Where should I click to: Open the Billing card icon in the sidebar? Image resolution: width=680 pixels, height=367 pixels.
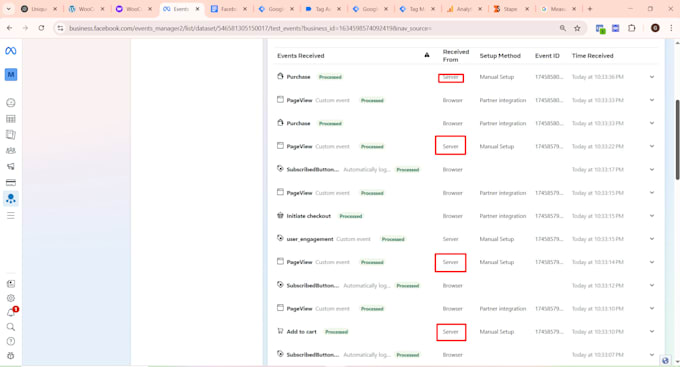tap(11, 183)
